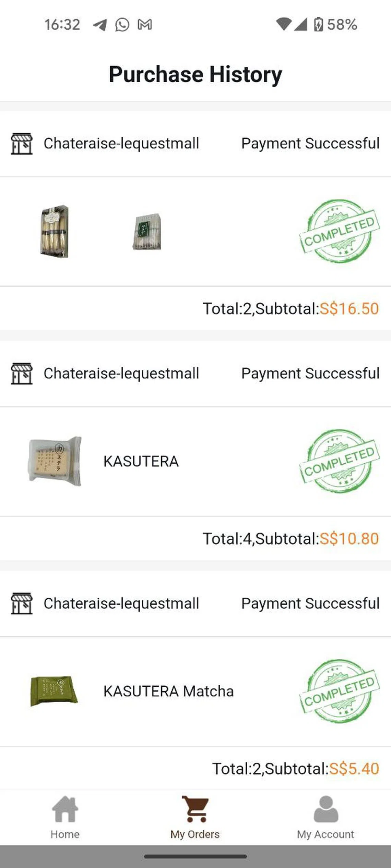This screenshot has height=868, width=391.
Task: Open the KASUTERA Matcha product name
Action: (168, 692)
